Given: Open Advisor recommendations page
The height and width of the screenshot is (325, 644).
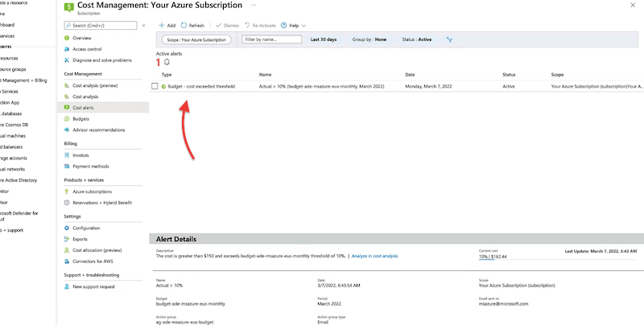Looking at the screenshot, I should click(99, 130).
